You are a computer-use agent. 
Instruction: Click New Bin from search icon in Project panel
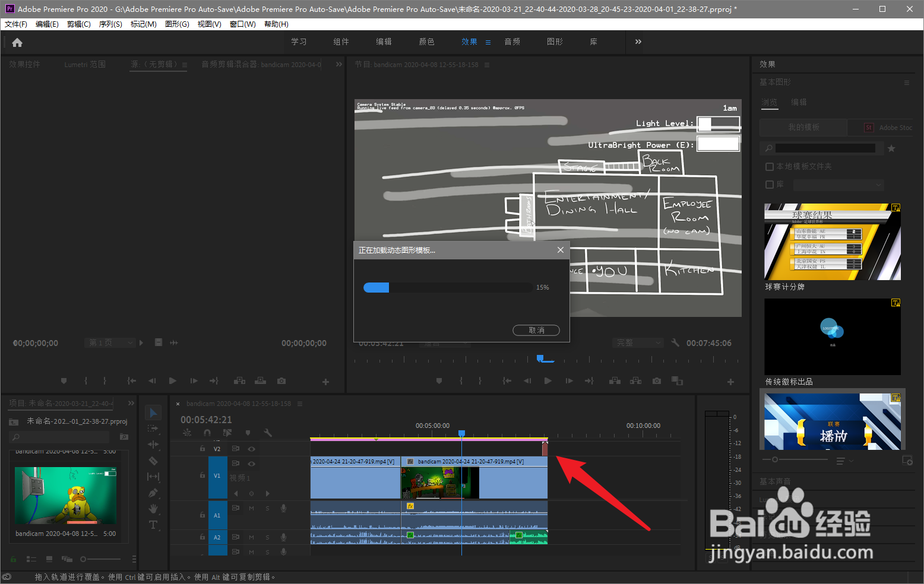coord(124,437)
